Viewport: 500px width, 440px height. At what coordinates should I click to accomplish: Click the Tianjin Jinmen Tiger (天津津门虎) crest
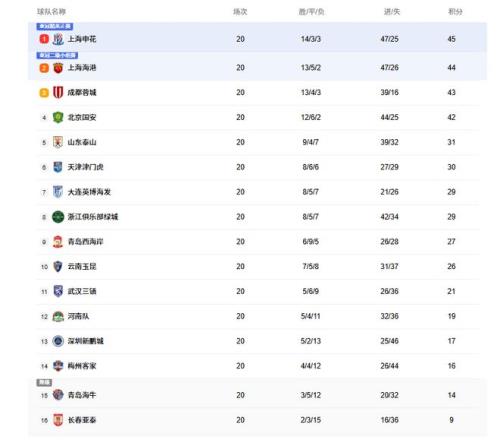(58, 167)
